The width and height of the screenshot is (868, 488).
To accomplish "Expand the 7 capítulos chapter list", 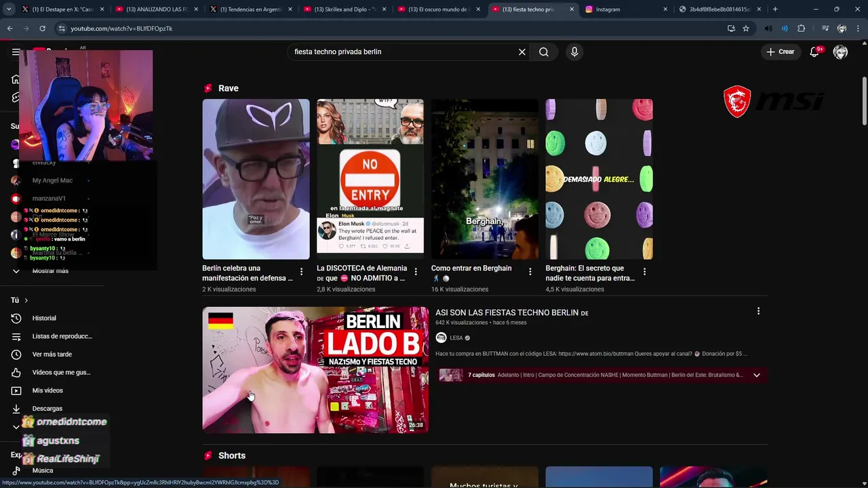I will [x=757, y=375].
